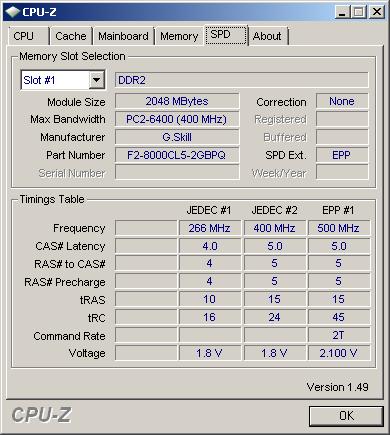Click the tRC value 16

click(x=210, y=317)
